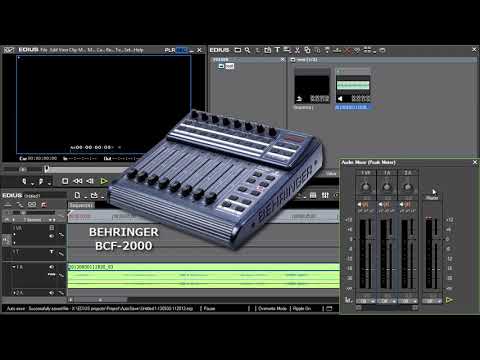
Task: Click the folder icon in the bin toolbar
Action: click(238, 50)
